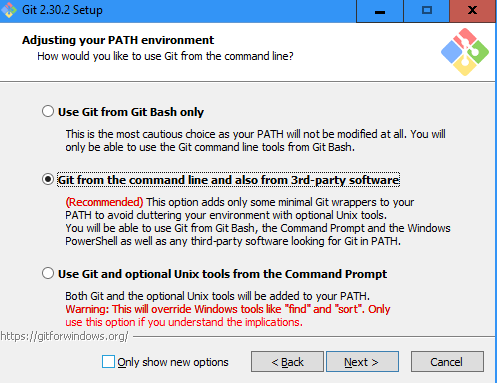Maximize the Git Setup window
This screenshot has height=383, width=497.
pos(427,11)
